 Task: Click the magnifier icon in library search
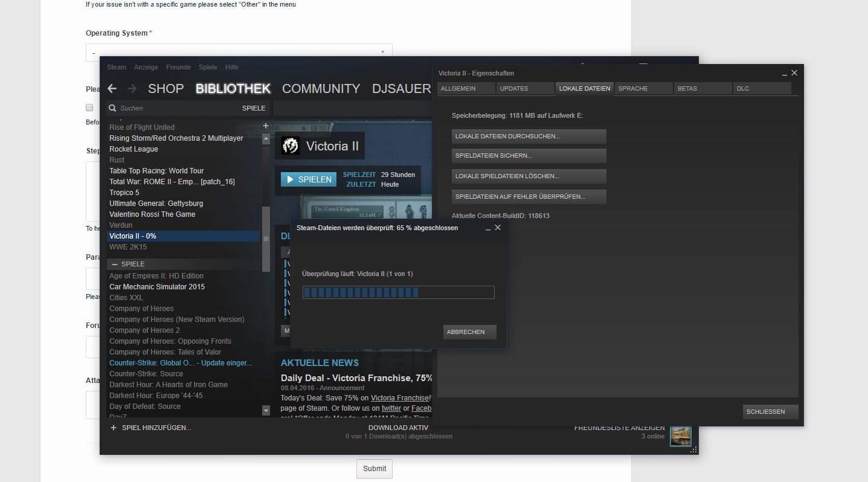[x=112, y=108]
